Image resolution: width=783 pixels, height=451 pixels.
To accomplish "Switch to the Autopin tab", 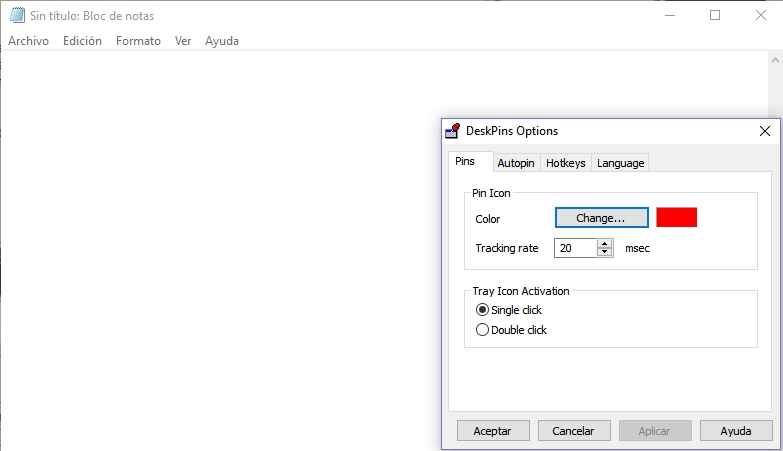I will click(516, 163).
